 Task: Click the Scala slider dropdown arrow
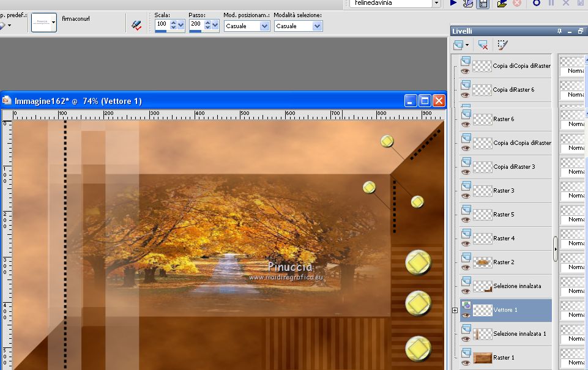(x=181, y=26)
